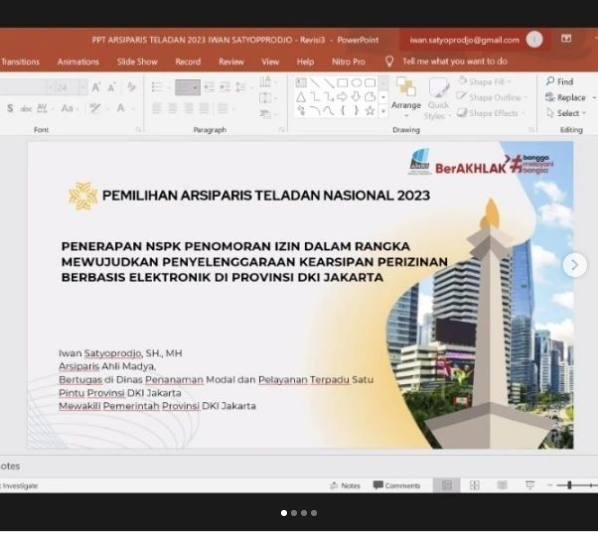Click the Text Direction icon

coord(265,82)
